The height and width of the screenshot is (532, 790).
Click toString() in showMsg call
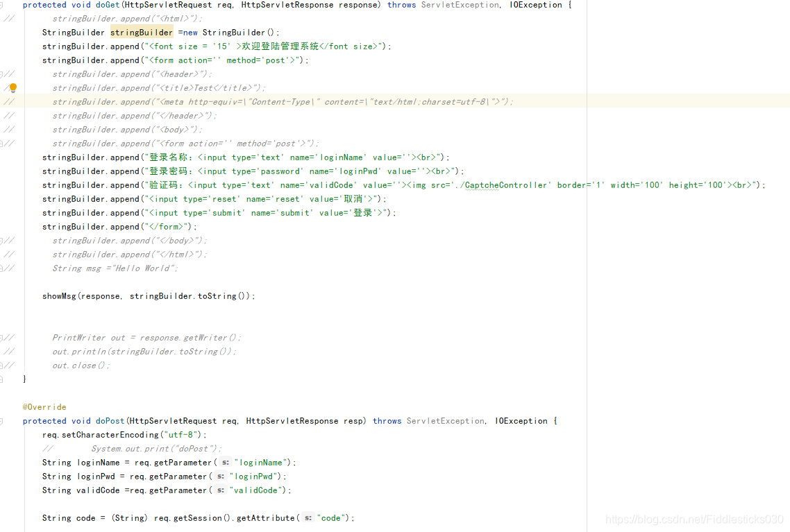(221, 296)
